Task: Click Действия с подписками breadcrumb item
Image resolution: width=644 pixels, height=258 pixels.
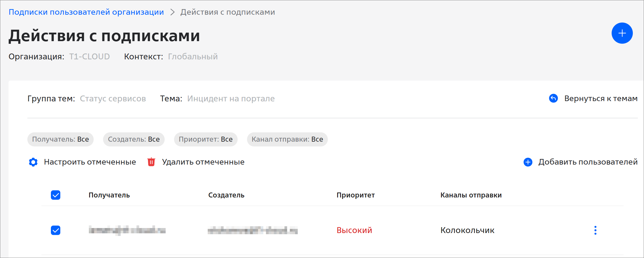Action: [228, 12]
